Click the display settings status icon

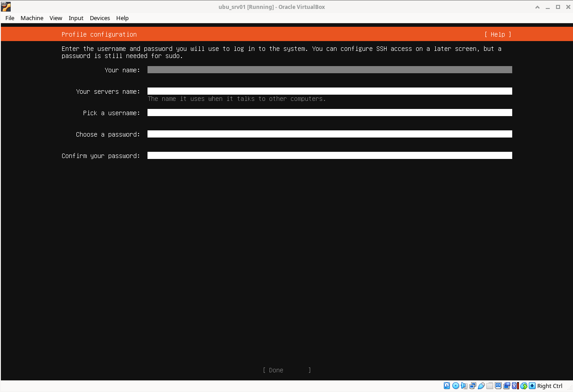pos(498,386)
